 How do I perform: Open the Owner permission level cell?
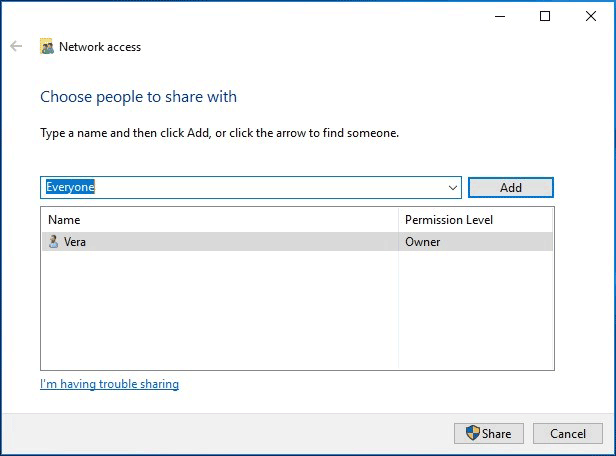pos(423,242)
